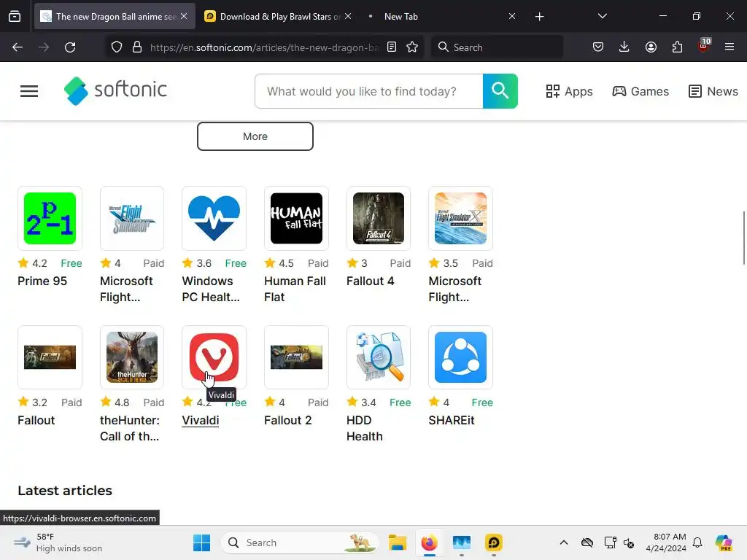Go forward with the browser forward arrow
The image size is (747, 560).
pos(44,47)
